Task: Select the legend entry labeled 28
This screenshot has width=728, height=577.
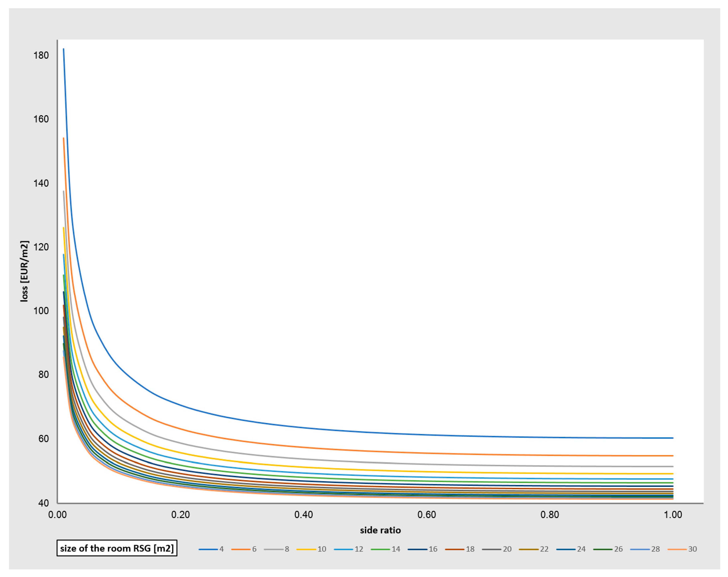Action: (x=645, y=549)
